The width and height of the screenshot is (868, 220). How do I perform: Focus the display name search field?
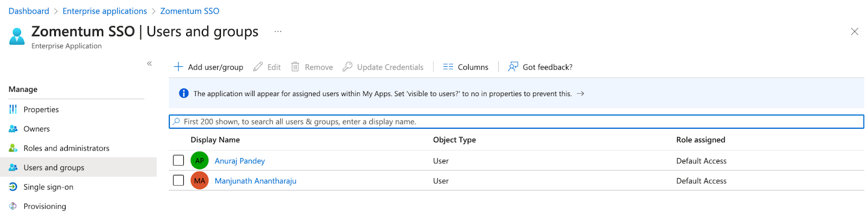(x=516, y=122)
